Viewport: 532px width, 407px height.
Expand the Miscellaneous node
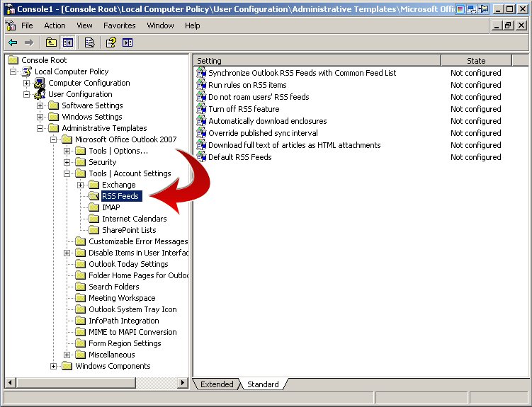[x=67, y=355]
